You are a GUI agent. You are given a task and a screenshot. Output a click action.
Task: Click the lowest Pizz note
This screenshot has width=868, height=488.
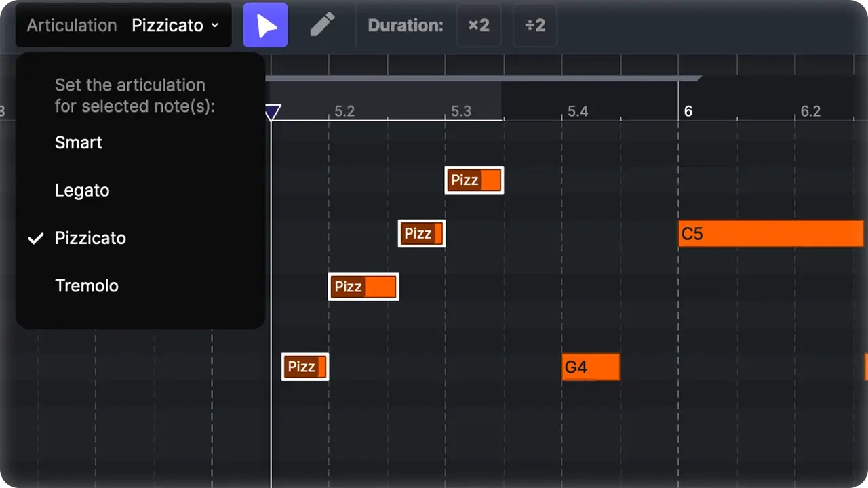click(305, 367)
